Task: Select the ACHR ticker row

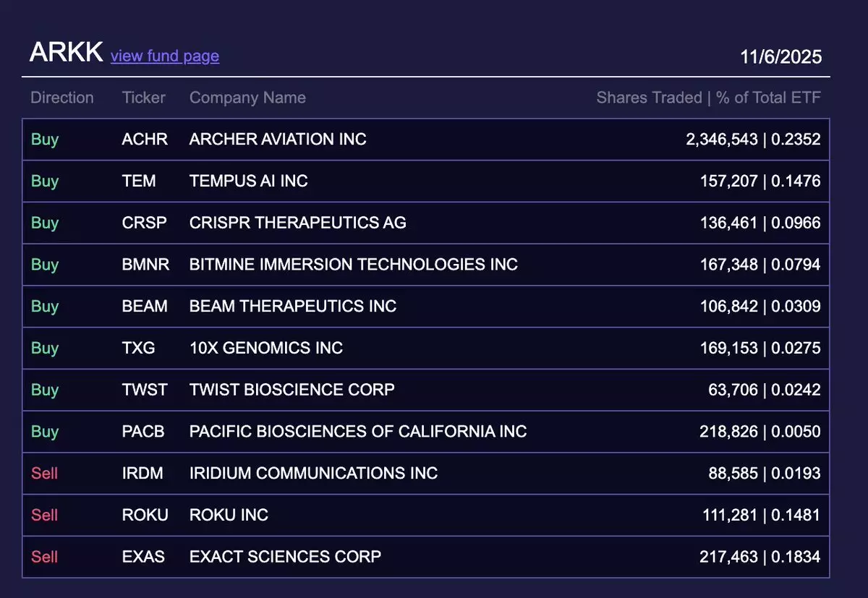Action: pyautogui.click(x=145, y=140)
